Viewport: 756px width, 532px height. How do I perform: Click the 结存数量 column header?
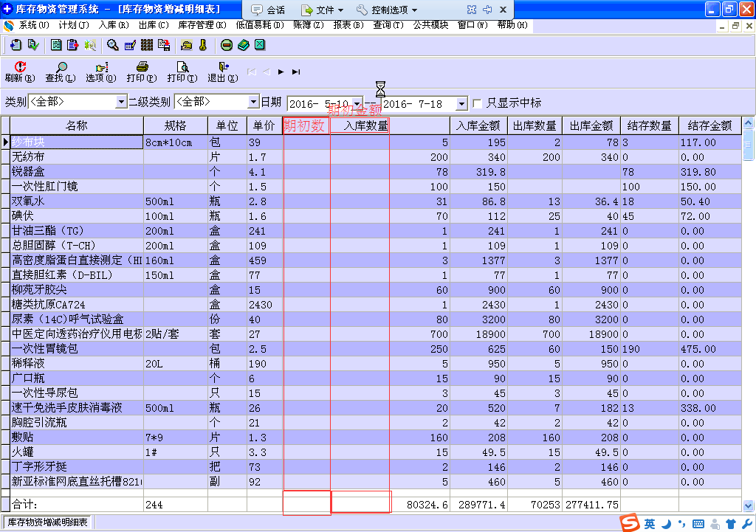(x=650, y=125)
